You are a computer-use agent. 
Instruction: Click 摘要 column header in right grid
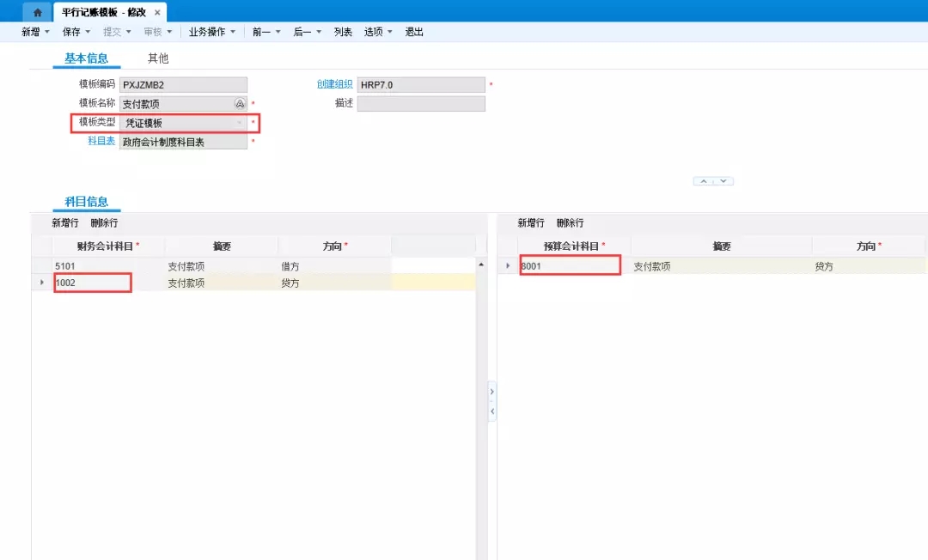[x=722, y=246]
